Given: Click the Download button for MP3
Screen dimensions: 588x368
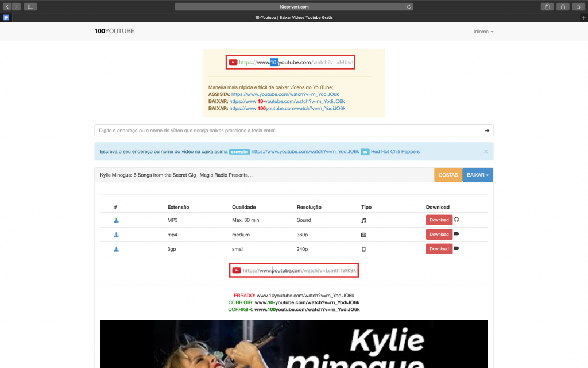Looking at the screenshot, I should point(439,220).
